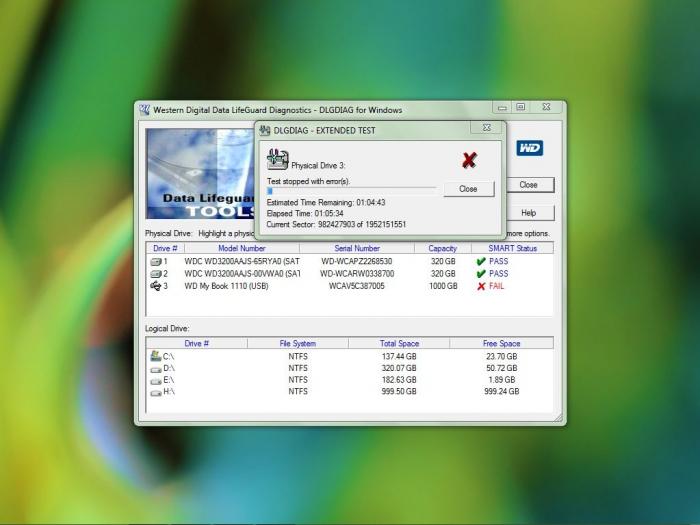Select model WDC WD3200AAJS-65RYA0
The image size is (700, 525).
click(x=242, y=262)
